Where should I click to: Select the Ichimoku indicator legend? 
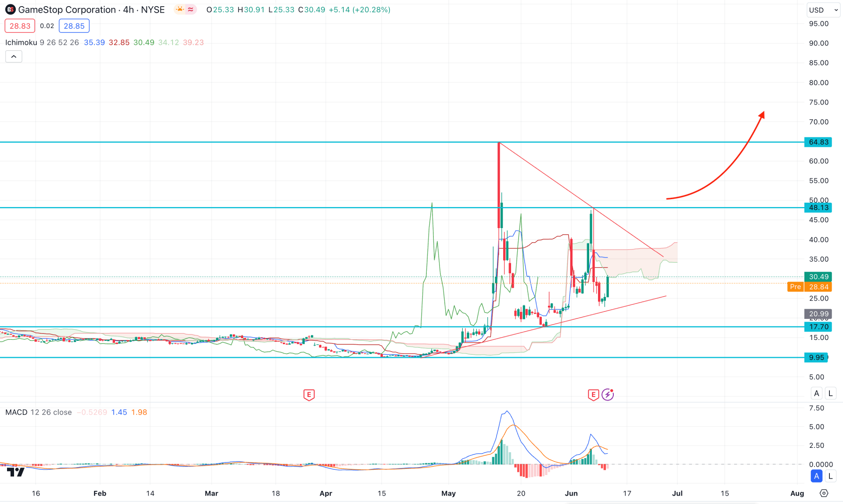[21, 43]
